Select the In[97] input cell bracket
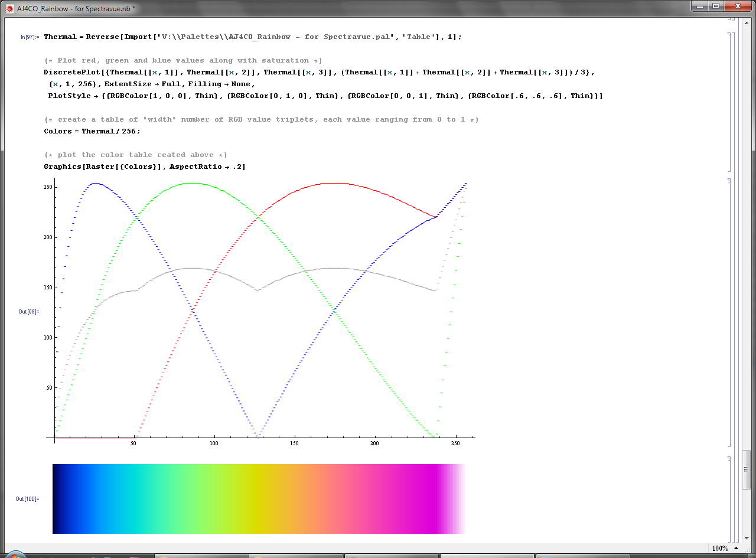Image resolution: width=756 pixels, height=558 pixels. pyautogui.click(x=729, y=100)
